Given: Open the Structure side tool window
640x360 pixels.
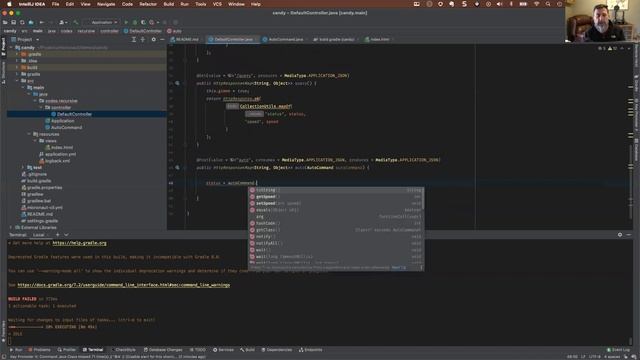Looking at the screenshot, I should 3,72.
